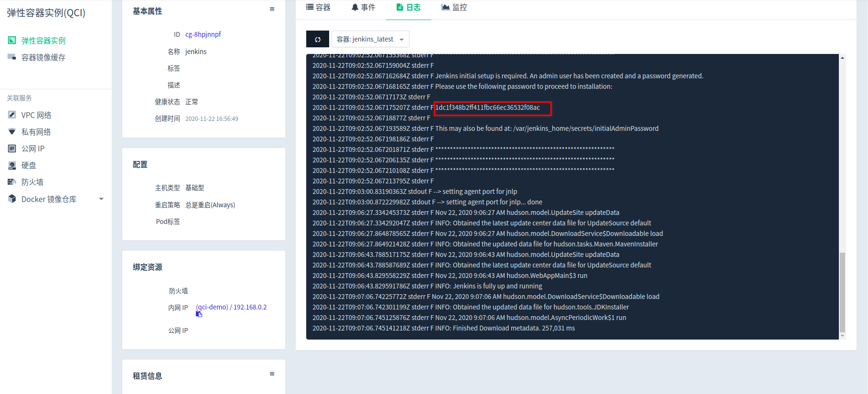The image size is (868, 394).
Task: Click the password 1dc1f348b2ff411fbc66ec36532f08ac
Action: pyautogui.click(x=488, y=107)
